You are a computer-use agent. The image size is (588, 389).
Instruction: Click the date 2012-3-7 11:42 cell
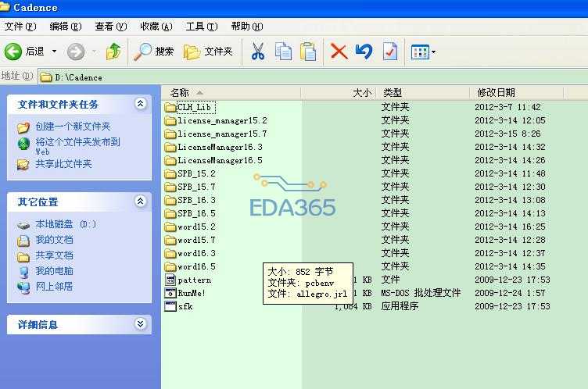(x=507, y=107)
